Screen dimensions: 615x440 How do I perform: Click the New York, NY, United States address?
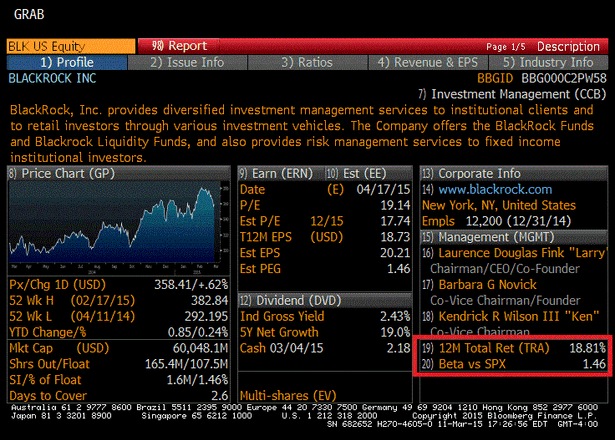point(499,205)
